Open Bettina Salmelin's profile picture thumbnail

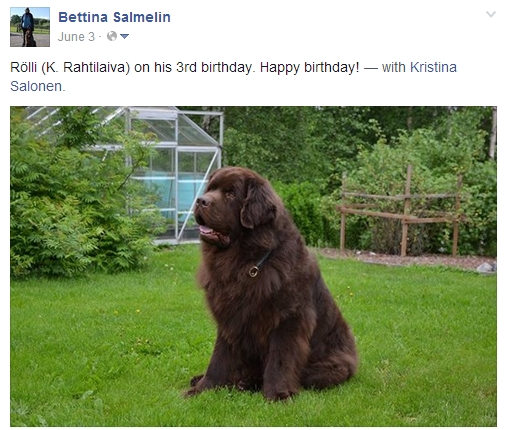point(30,27)
